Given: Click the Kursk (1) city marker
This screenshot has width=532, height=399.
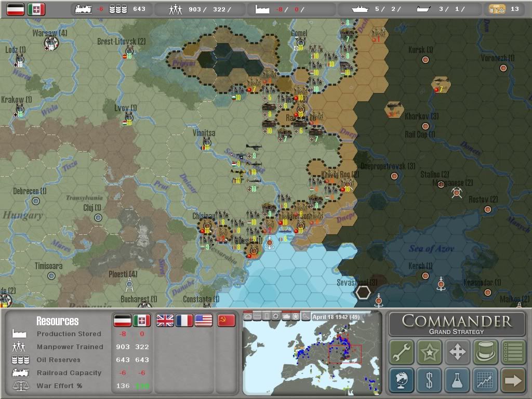Looking at the screenshot, I should (425, 60).
